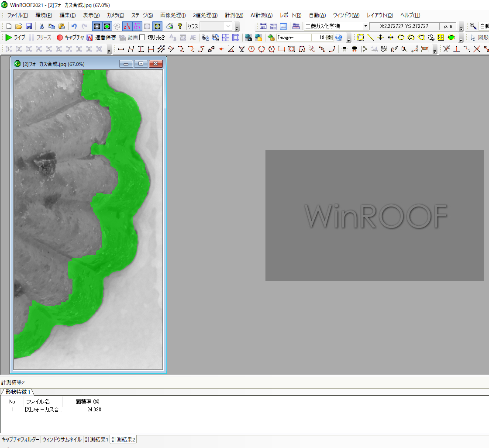489x448 pixels.
Task: Click the yellow help question mark icon
Action: coord(179,26)
